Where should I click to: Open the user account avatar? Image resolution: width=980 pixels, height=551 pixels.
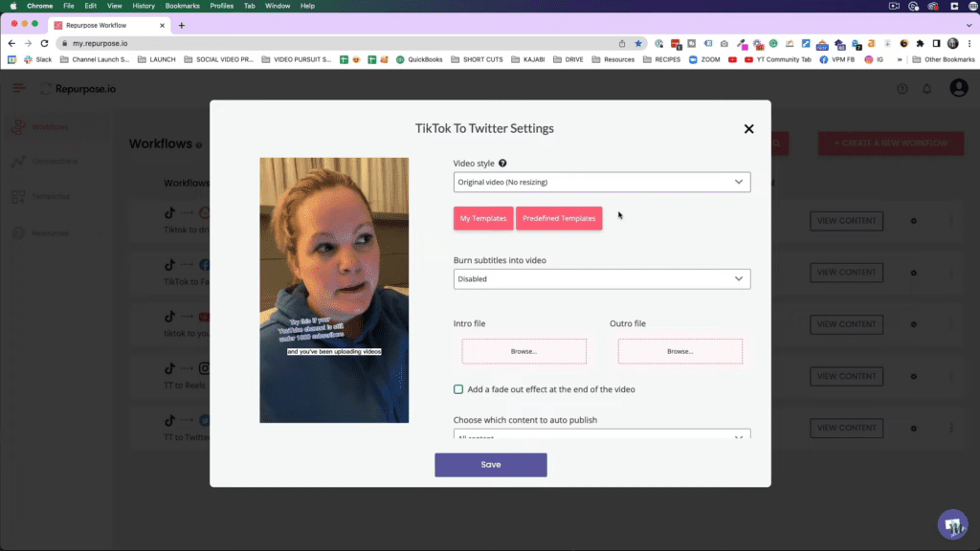[959, 88]
